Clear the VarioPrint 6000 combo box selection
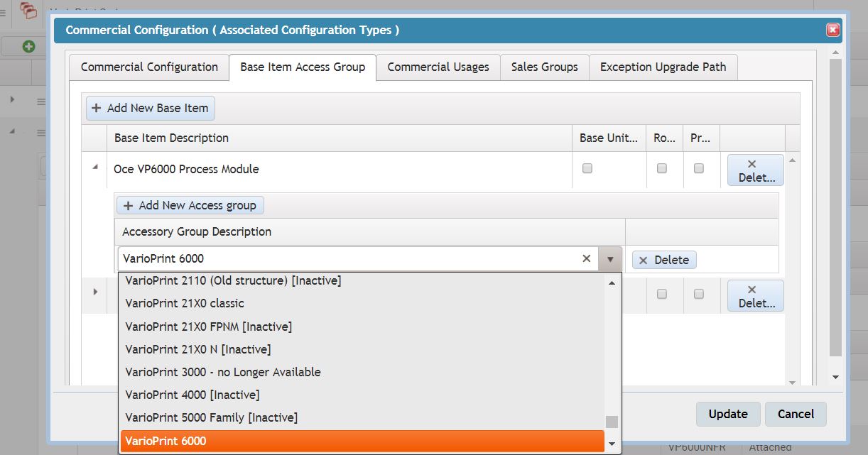 coord(586,259)
